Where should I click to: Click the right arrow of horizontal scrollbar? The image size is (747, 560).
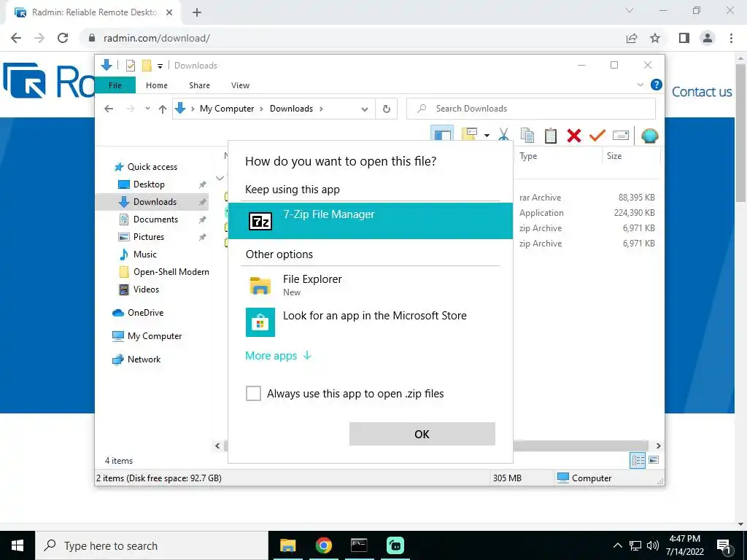tap(659, 446)
